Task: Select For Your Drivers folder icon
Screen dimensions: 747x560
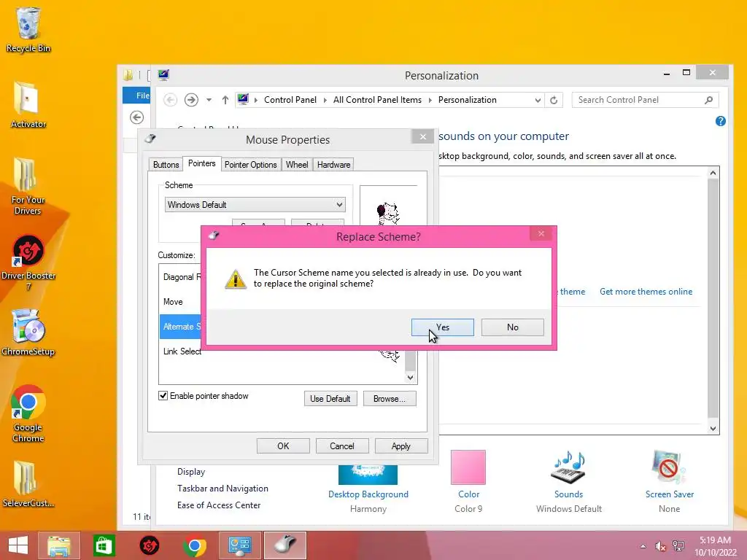Action: pos(27,186)
